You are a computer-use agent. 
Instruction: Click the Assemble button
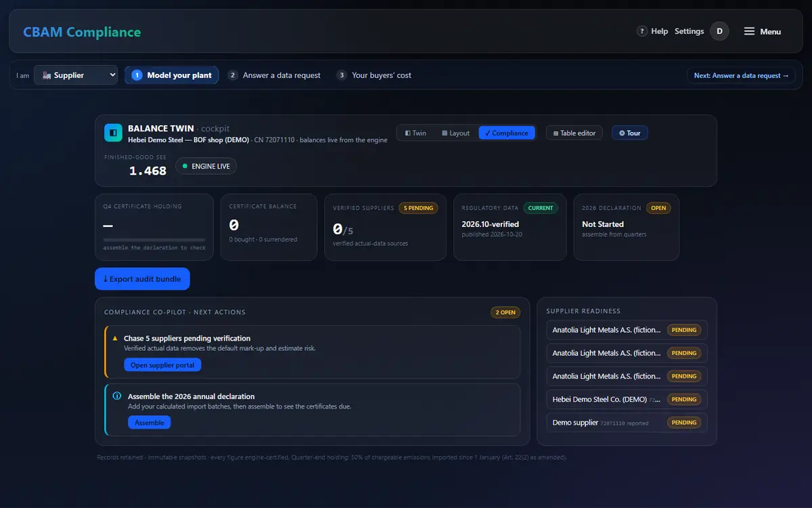coord(150,422)
